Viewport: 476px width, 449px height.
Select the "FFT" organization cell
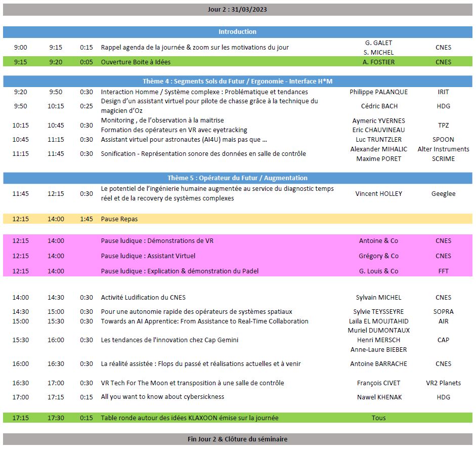pos(443,271)
